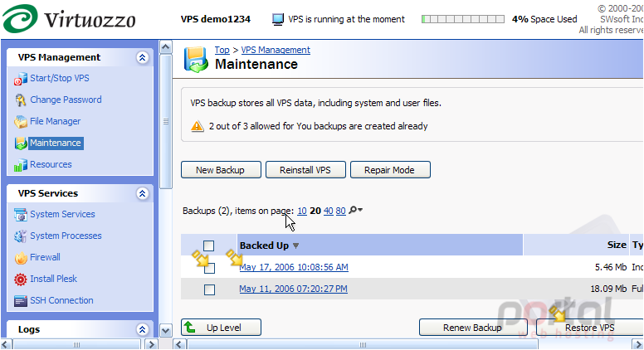The height and width of the screenshot is (350, 644).
Task: Click the Install Plesk gear icon
Action: (21, 280)
